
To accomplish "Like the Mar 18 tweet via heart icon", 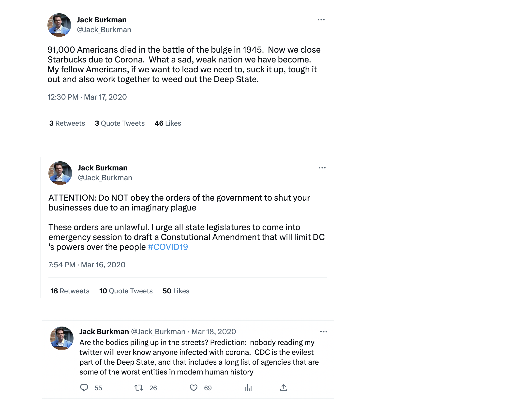I will 194,388.
